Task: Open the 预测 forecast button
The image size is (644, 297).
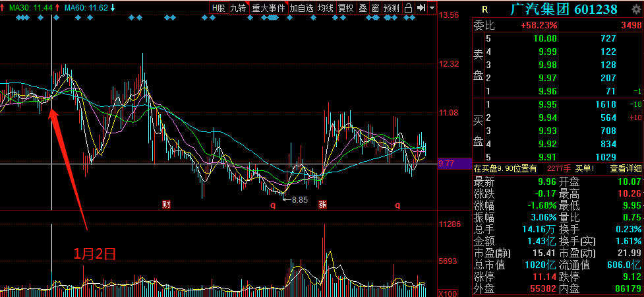Action: click(392, 7)
